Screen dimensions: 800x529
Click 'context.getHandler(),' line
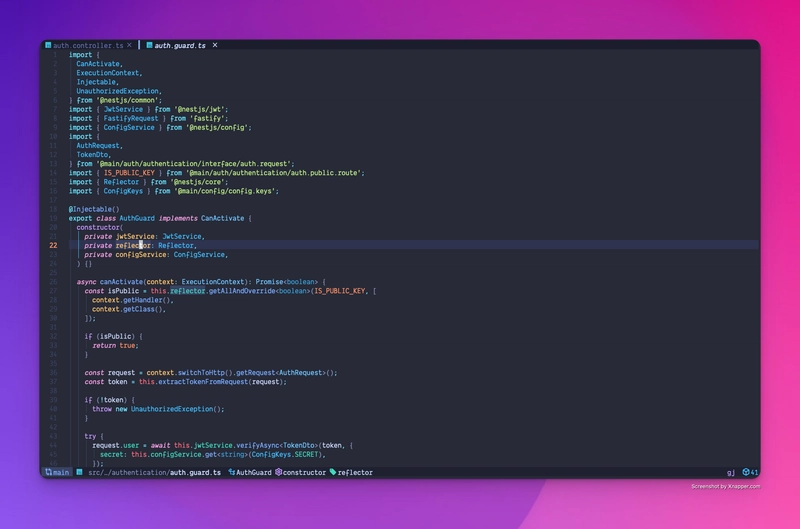(133, 300)
